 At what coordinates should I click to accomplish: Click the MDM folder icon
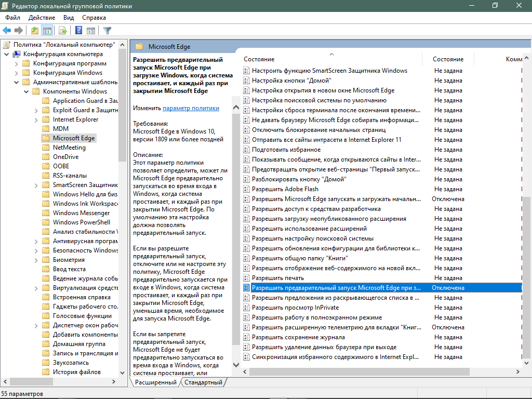coord(46,129)
